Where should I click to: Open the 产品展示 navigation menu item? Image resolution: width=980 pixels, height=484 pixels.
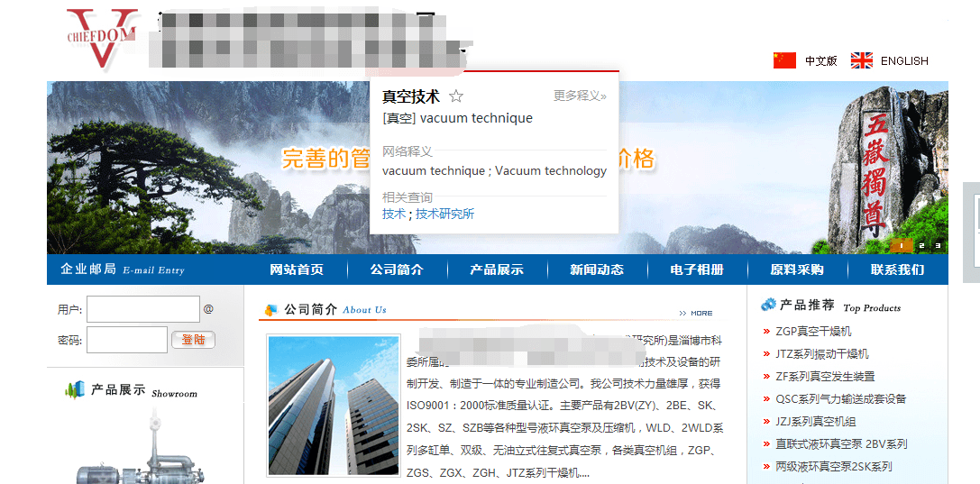click(x=497, y=269)
